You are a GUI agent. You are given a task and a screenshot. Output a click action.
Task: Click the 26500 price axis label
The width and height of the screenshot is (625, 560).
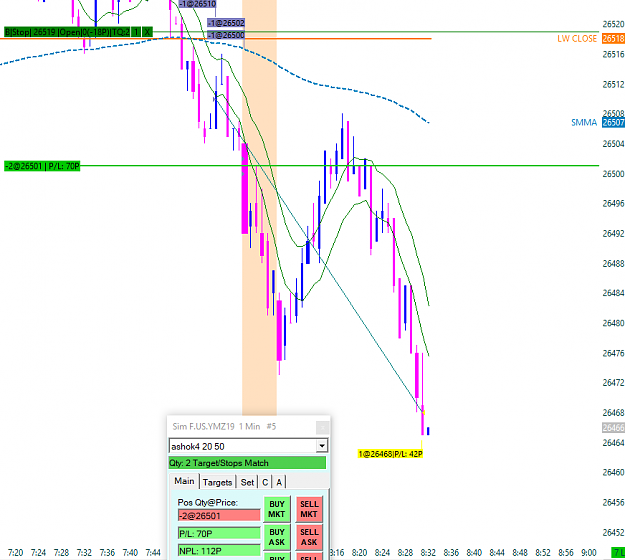pos(613,174)
